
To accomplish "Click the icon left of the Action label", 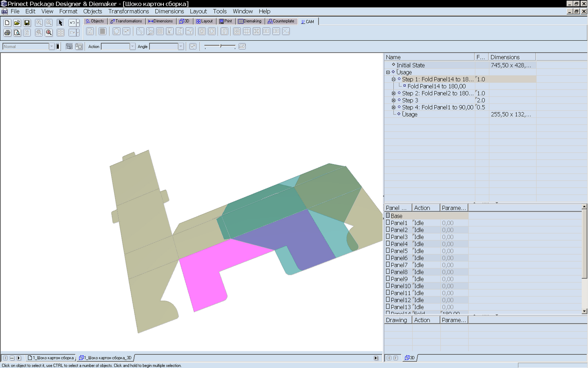I will pos(79,46).
